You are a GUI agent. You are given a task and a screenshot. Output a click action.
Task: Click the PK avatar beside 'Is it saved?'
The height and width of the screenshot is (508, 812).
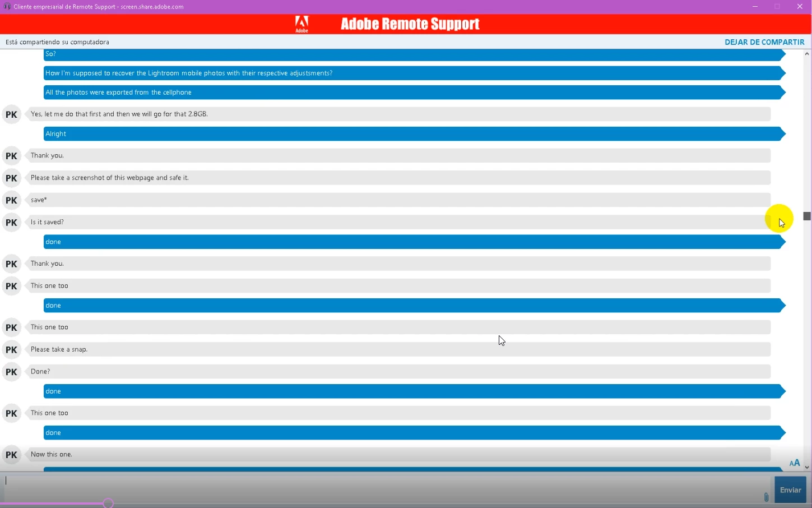pos(11,223)
